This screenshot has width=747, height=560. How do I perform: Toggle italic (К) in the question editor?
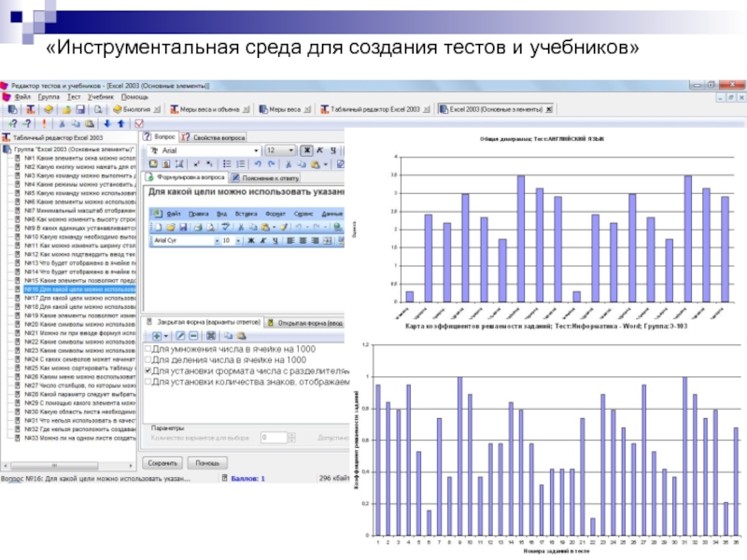tap(320, 150)
